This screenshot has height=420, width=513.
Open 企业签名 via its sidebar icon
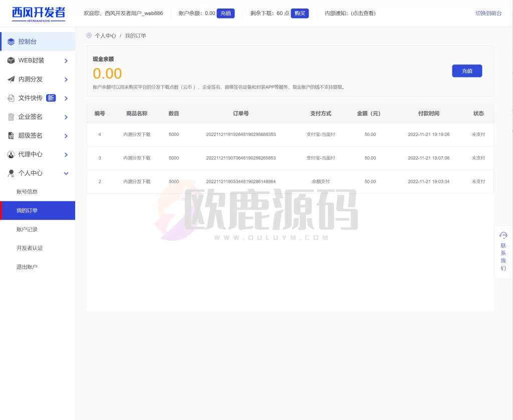pos(10,116)
